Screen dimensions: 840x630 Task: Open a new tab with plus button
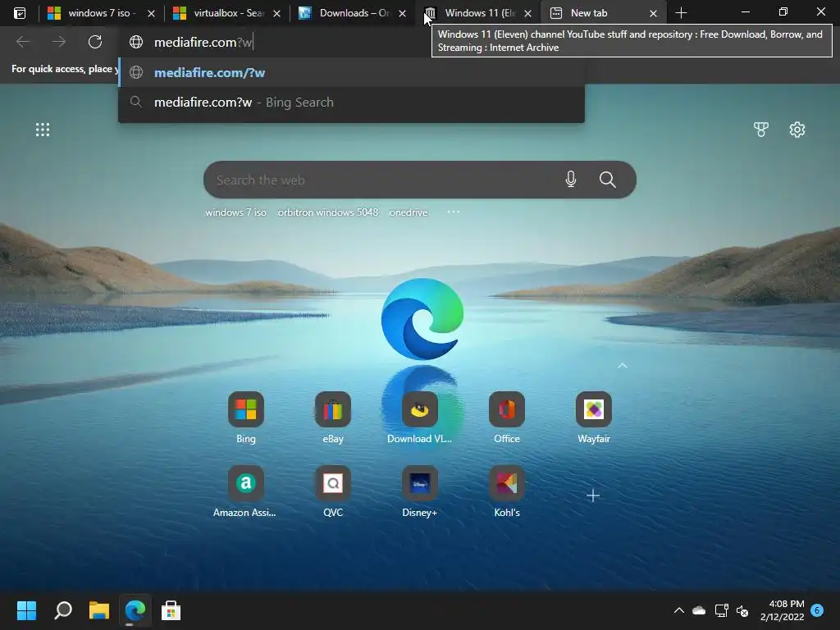681,13
